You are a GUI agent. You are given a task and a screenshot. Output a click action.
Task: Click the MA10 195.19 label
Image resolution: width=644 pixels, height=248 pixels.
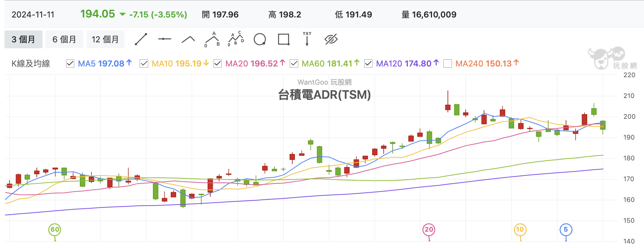[180, 63]
